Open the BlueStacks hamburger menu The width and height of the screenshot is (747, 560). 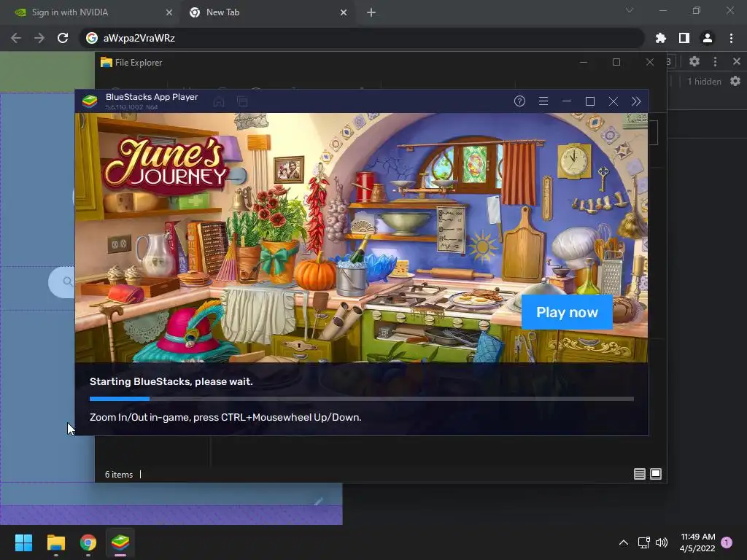point(543,101)
